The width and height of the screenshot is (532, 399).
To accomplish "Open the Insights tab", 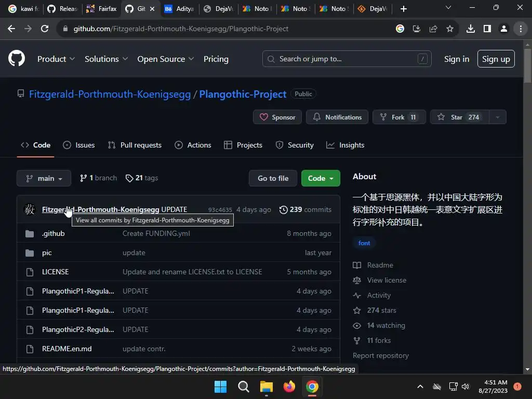I will 345,145.
